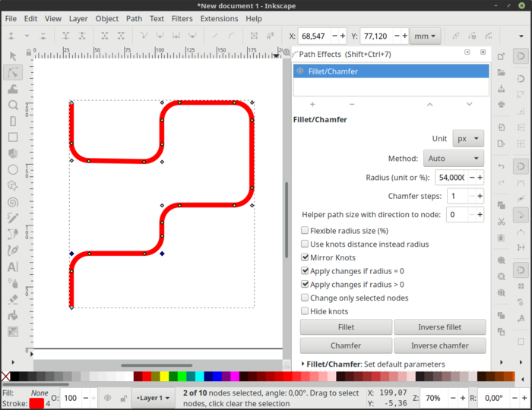Pick the Circle/Ellipse tool
Screen dimensions: 532x410
(x=13, y=169)
